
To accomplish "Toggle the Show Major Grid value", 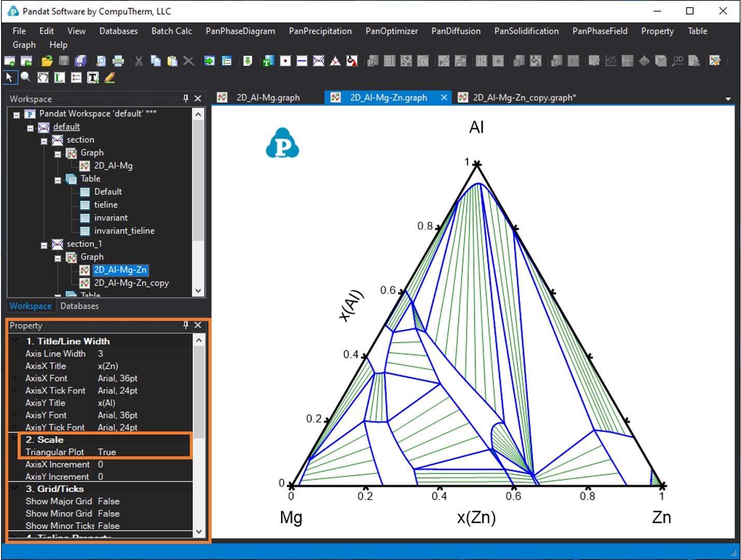I will [108, 501].
